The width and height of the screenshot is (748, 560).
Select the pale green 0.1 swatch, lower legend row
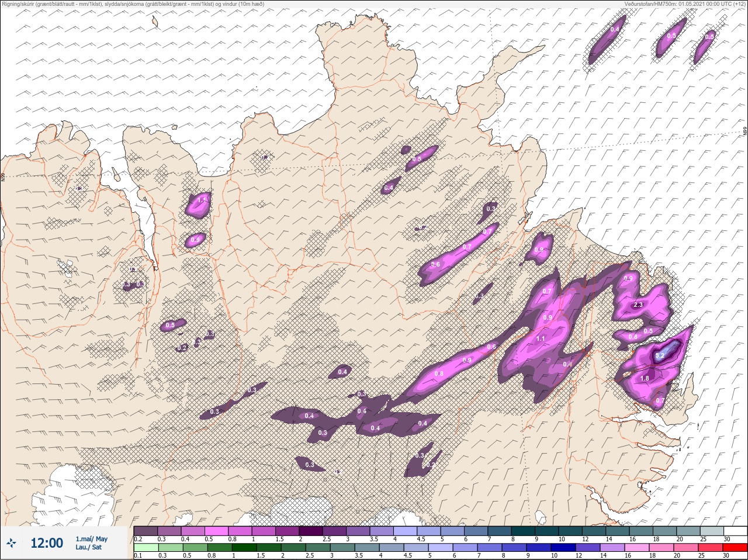pos(146,548)
